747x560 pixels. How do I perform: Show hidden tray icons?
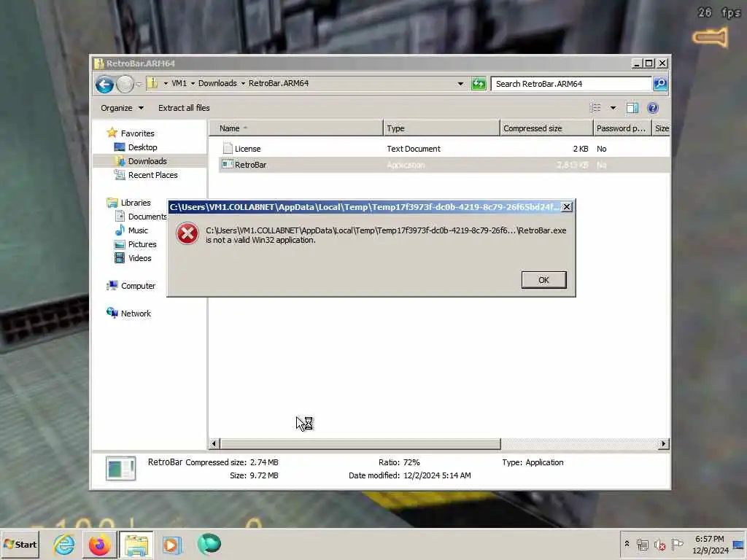pos(627,544)
